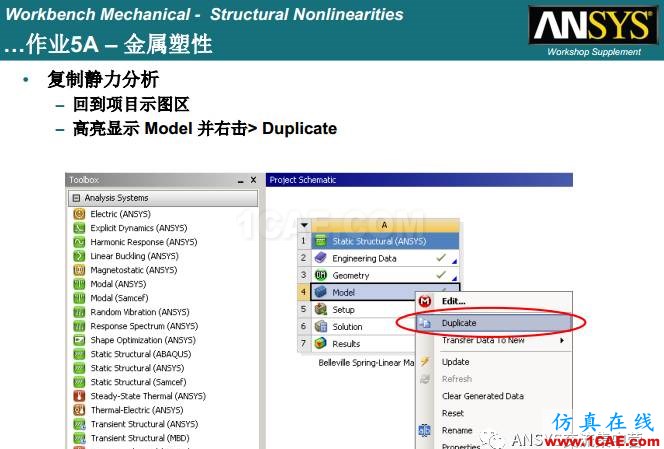Click the Engineering Data cell icon
The width and height of the screenshot is (664, 449).
click(321, 258)
